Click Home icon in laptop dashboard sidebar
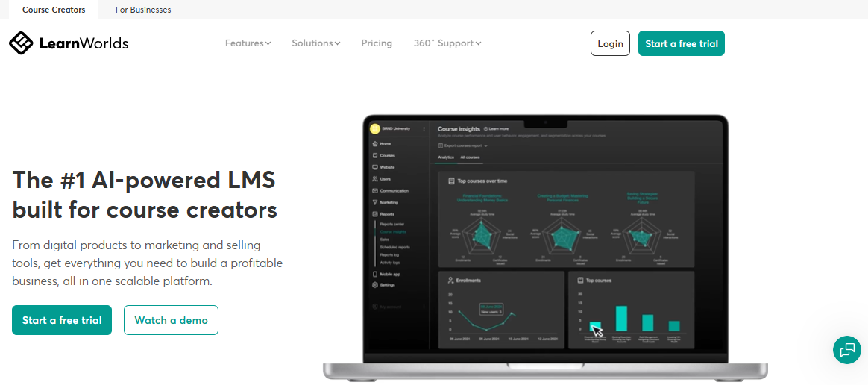Viewport: 868px width, 385px height. point(375,143)
